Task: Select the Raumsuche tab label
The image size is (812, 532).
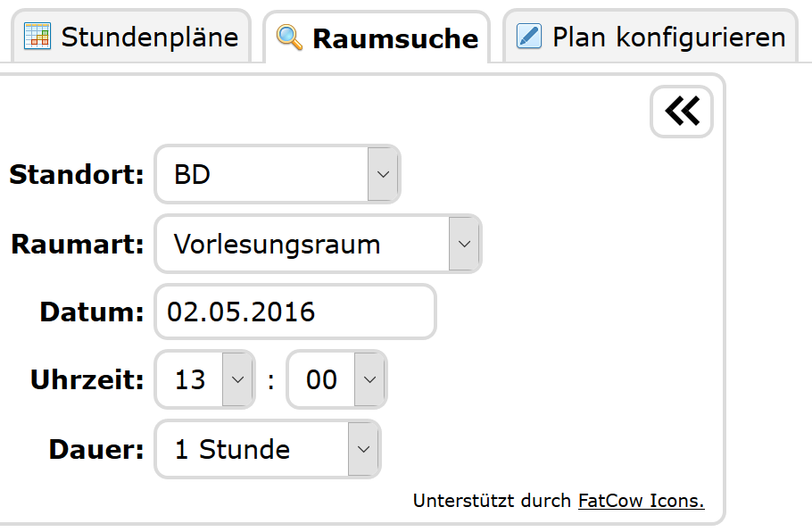Action: (x=395, y=38)
